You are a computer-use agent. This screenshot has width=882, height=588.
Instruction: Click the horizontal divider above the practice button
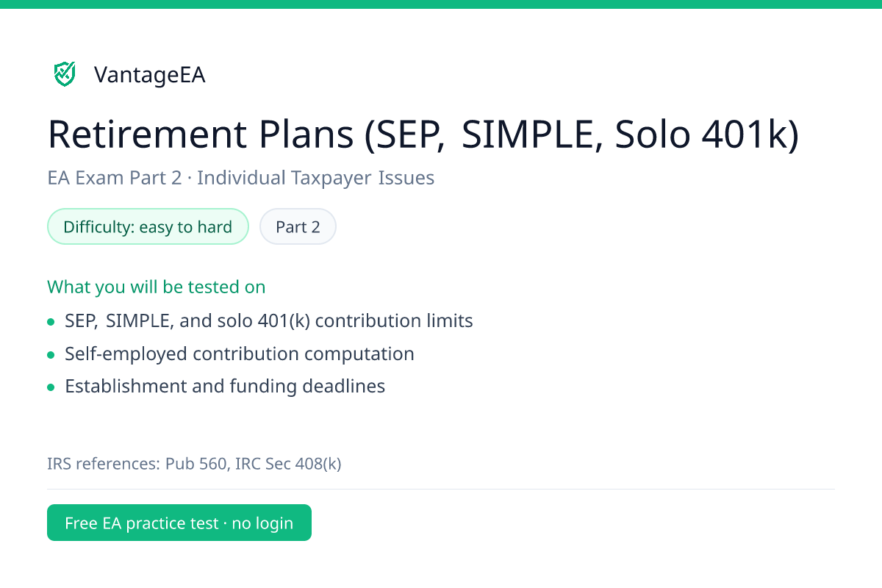[x=441, y=489]
